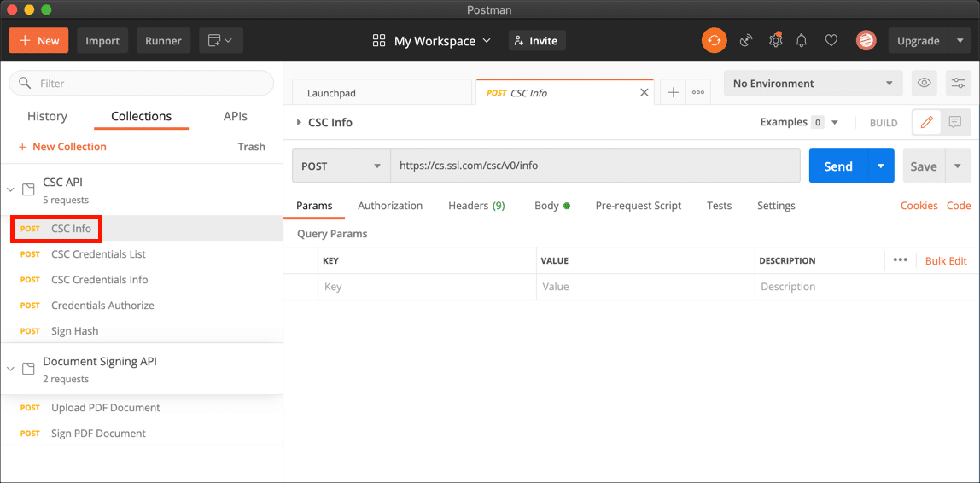Screen dimensions: 980x483
Task: Switch to the Authorization tab
Action: [x=390, y=206]
